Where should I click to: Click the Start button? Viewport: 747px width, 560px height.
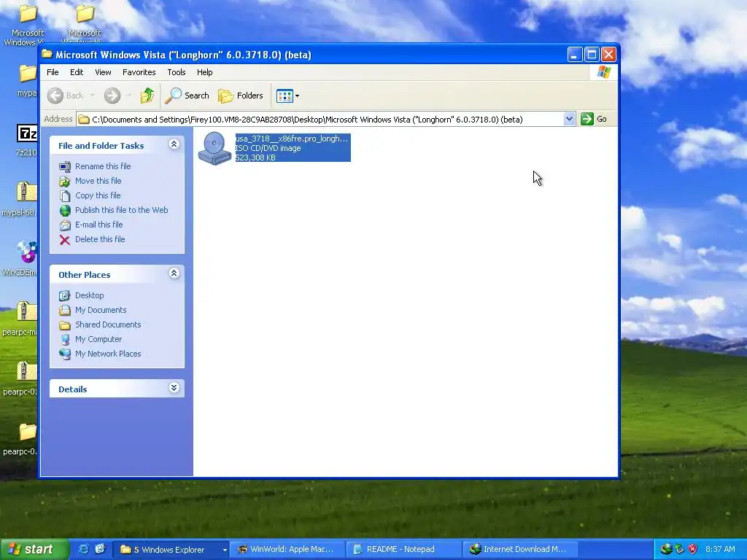pyautogui.click(x=34, y=550)
